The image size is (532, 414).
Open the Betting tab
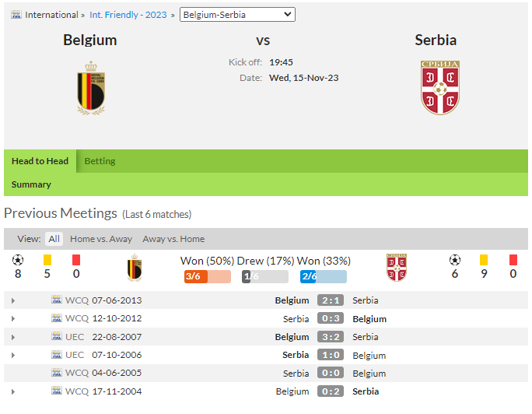100,161
